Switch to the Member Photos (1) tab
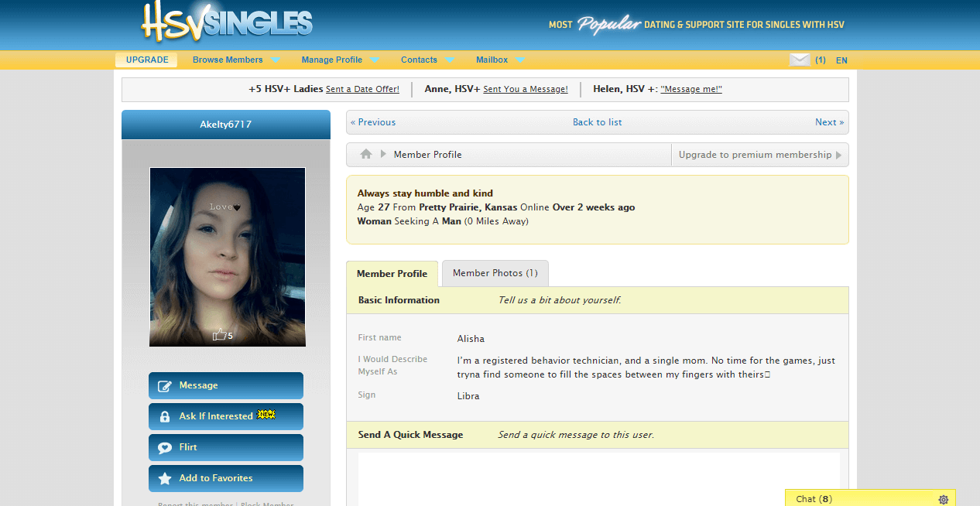Screen dimensions: 980x506 (495, 273)
